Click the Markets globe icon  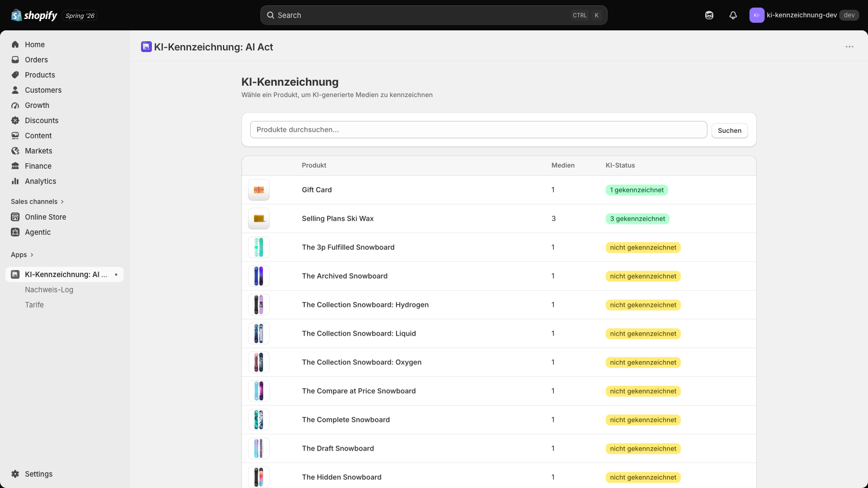pyautogui.click(x=15, y=151)
